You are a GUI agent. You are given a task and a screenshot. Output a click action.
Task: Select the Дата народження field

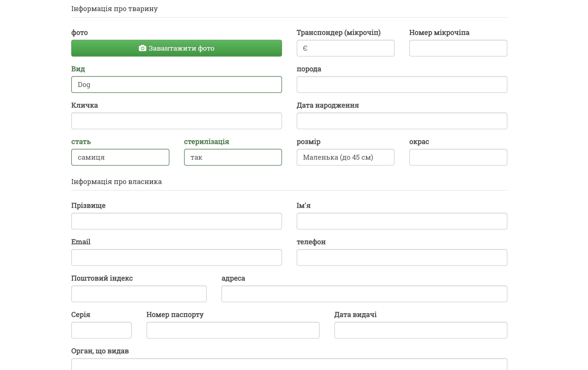401,121
